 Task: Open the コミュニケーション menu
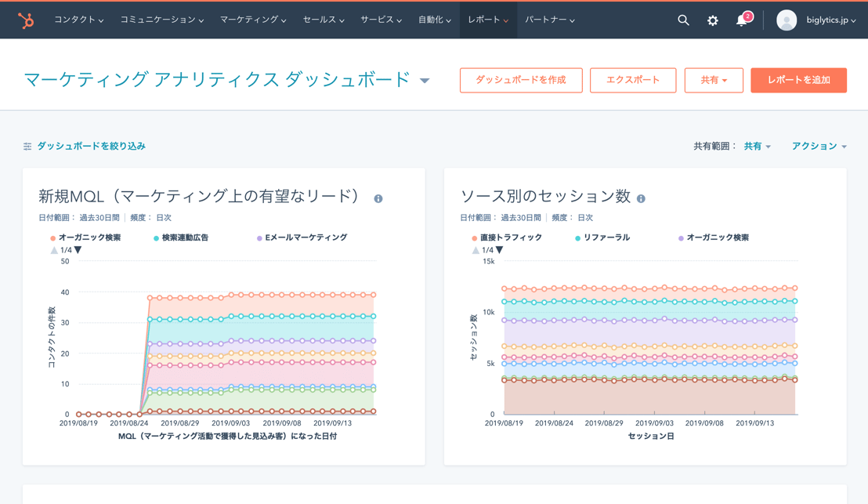coord(162,20)
